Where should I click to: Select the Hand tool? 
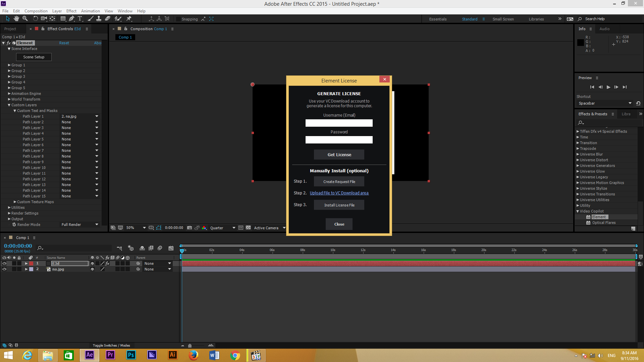point(16,19)
